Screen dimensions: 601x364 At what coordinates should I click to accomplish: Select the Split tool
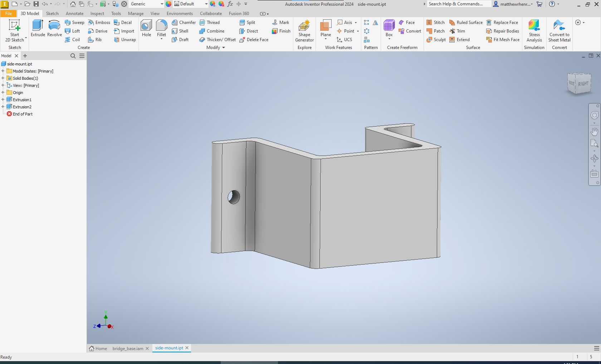point(247,23)
